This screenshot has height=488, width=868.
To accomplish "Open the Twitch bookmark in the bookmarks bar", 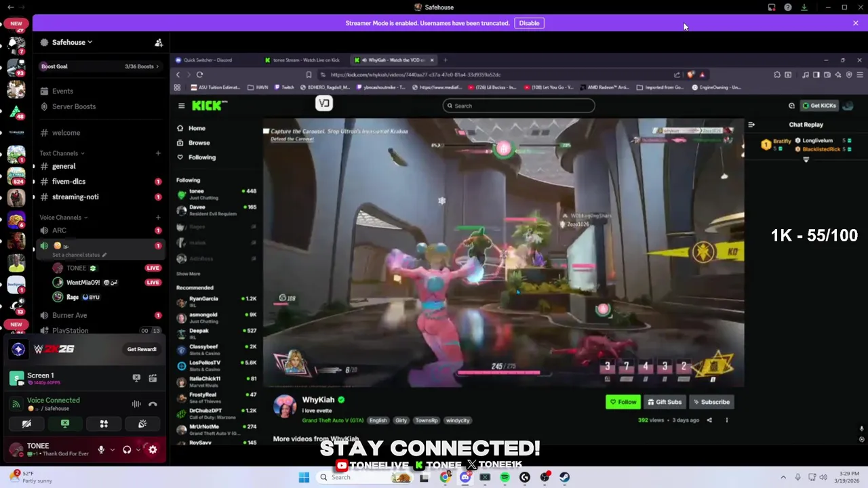I will point(284,87).
